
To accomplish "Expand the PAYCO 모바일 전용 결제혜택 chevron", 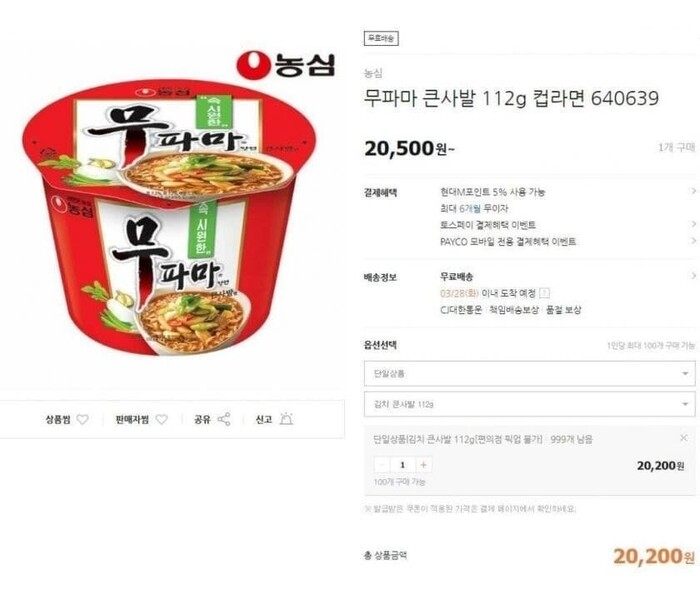I will click(693, 241).
